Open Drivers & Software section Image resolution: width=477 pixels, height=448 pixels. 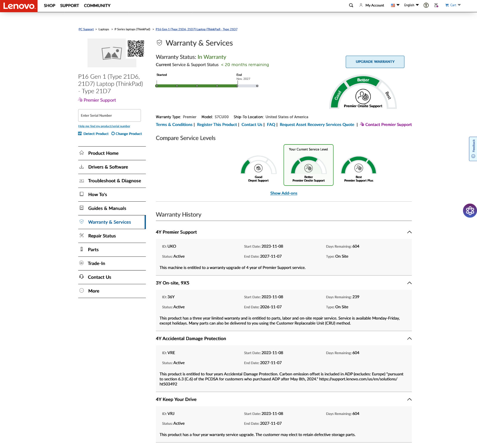[x=112, y=167]
